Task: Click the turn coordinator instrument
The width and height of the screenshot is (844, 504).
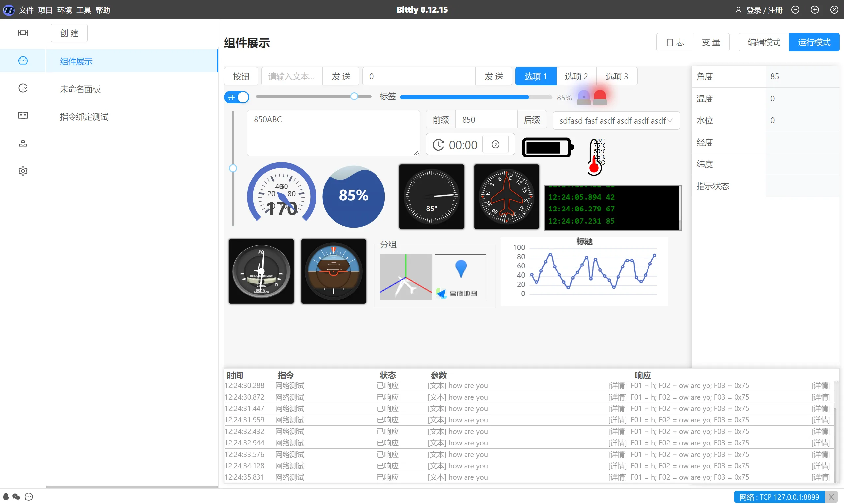Action: click(261, 271)
